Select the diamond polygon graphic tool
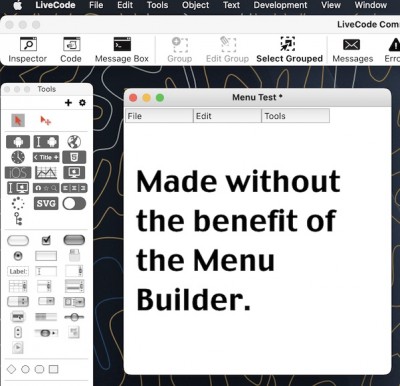The width and height of the screenshot is (400, 386). click(11, 369)
